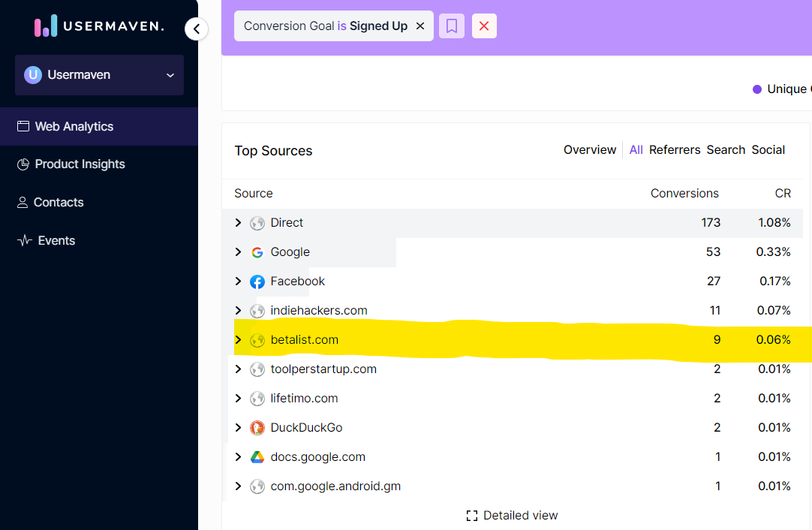812x530 pixels.
Task: Expand the Google source row
Action: pos(238,252)
